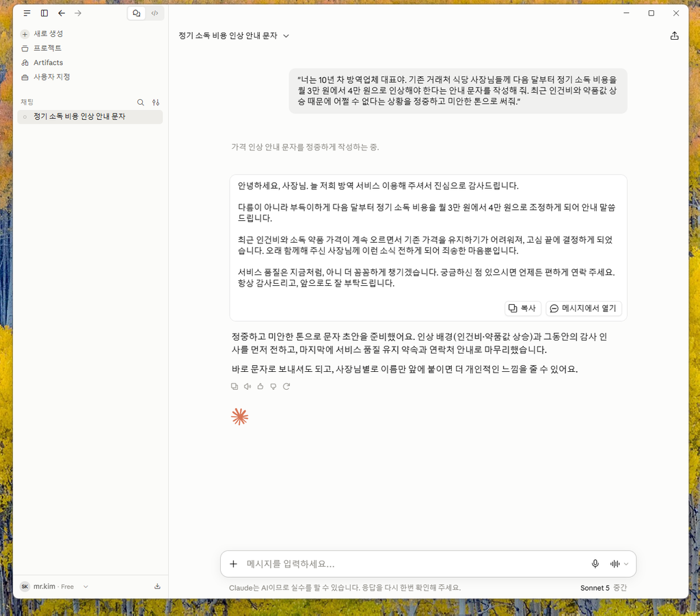Share the conversation via share icon
The width and height of the screenshot is (700, 616).
674,36
